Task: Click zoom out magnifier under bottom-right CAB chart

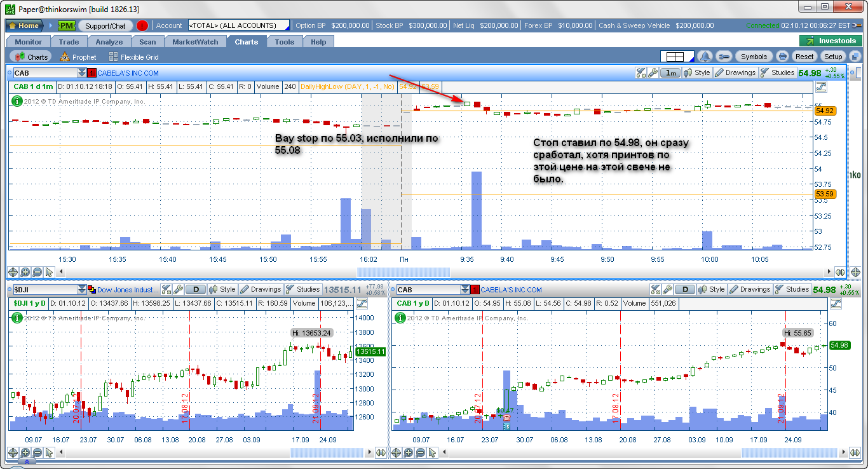Action: coord(421,452)
